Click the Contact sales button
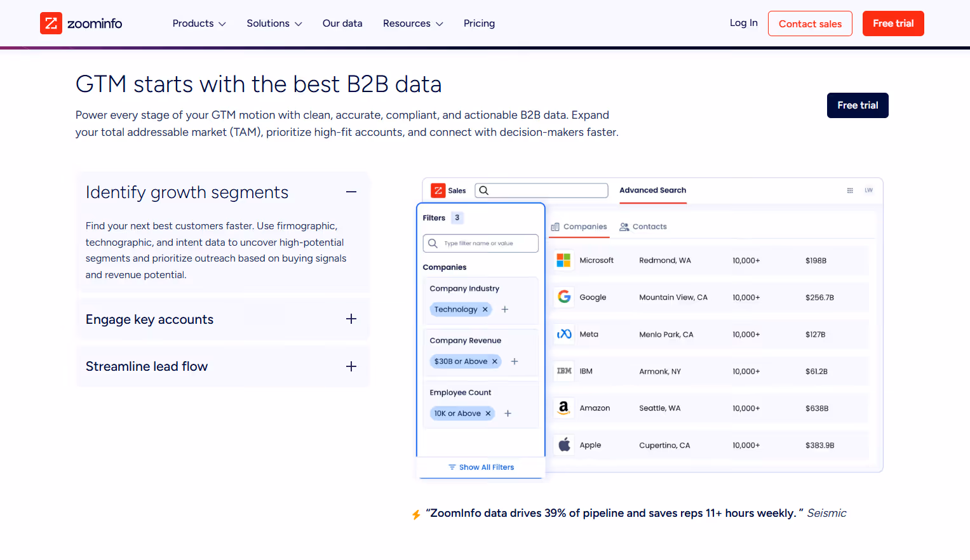Screen dimensions: 970x560 pos(810,23)
